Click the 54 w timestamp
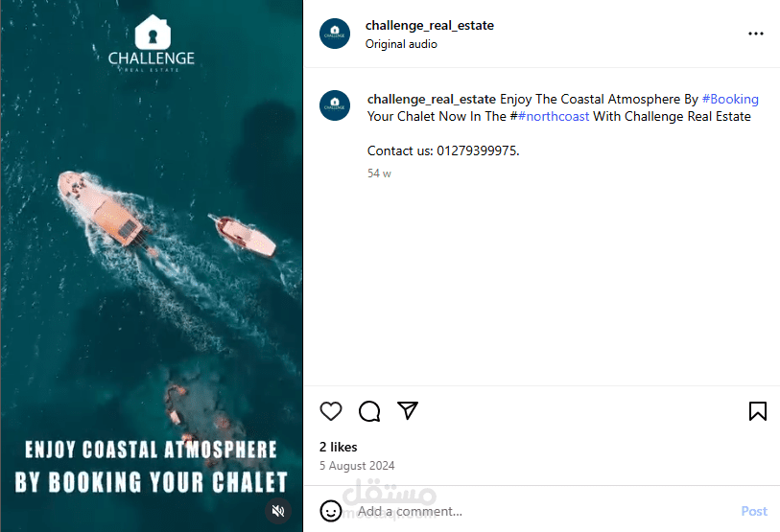Image resolution: width=780 pixels, height=532 pixels. (379, 173)
